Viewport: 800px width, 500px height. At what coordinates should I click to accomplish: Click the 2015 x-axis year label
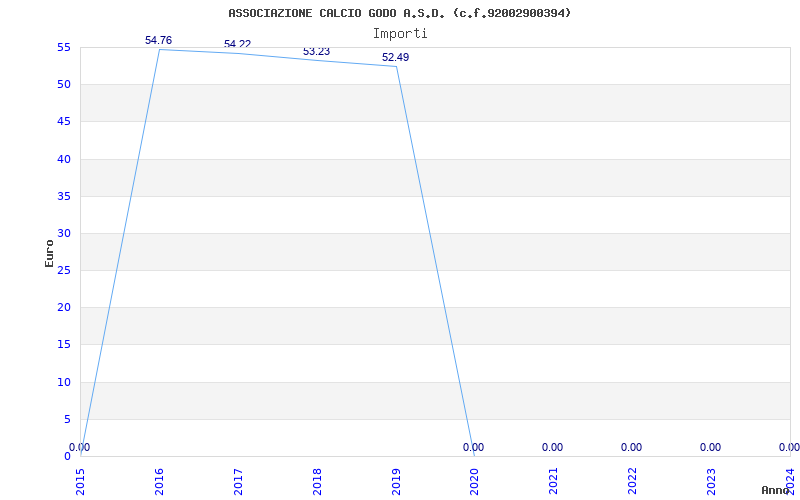coord(81,482)
